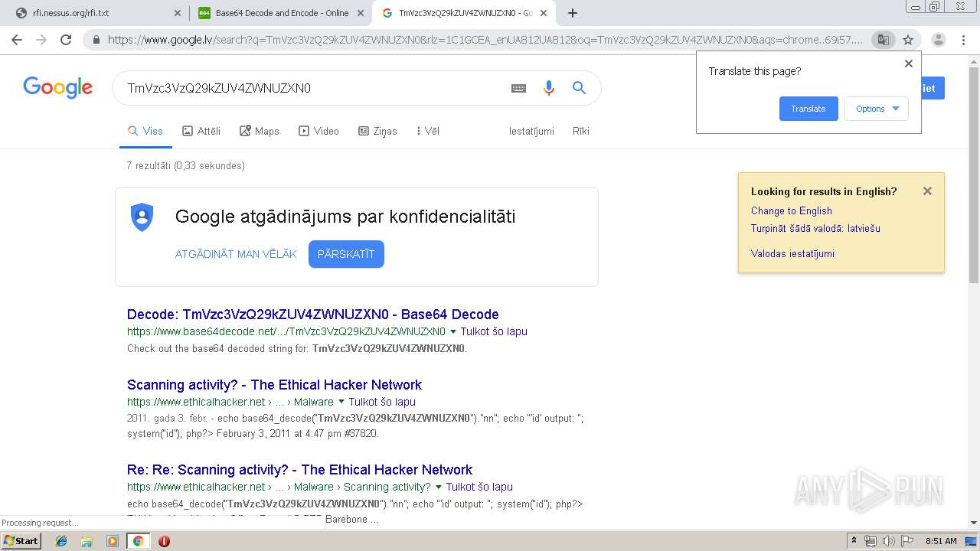Open the Ziņas news tab

click(377, 131)
